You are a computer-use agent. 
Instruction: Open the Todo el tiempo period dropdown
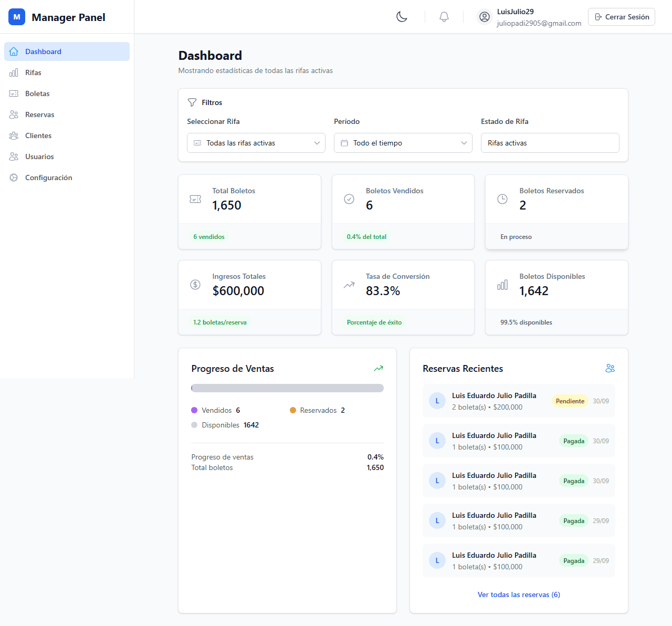[x=403, y=143]
